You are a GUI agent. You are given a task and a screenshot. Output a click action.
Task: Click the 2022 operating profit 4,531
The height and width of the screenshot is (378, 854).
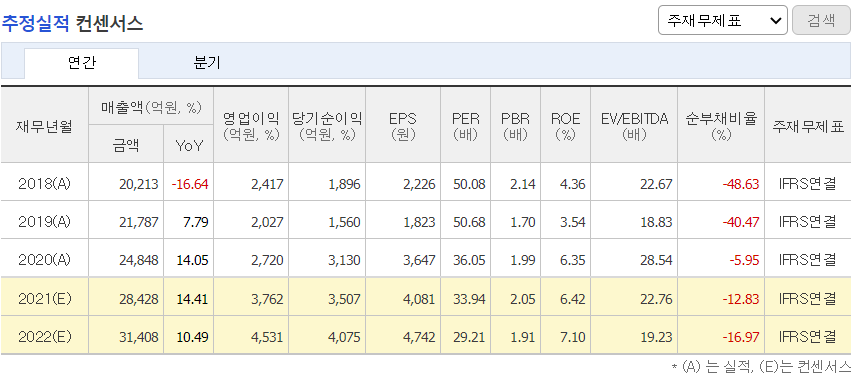click(267, 337)
